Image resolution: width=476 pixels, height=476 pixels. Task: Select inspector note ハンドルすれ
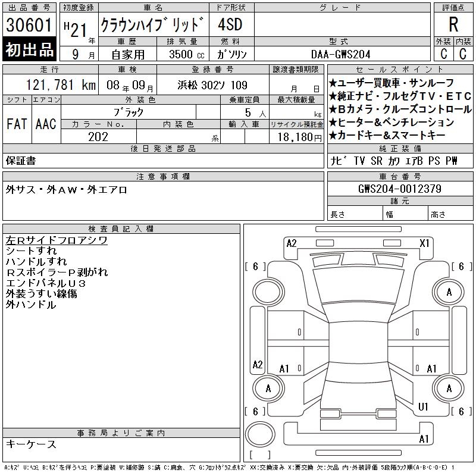coord(36,261)
